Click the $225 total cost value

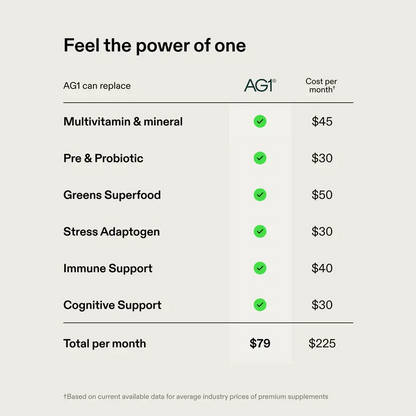pos(322,343)
